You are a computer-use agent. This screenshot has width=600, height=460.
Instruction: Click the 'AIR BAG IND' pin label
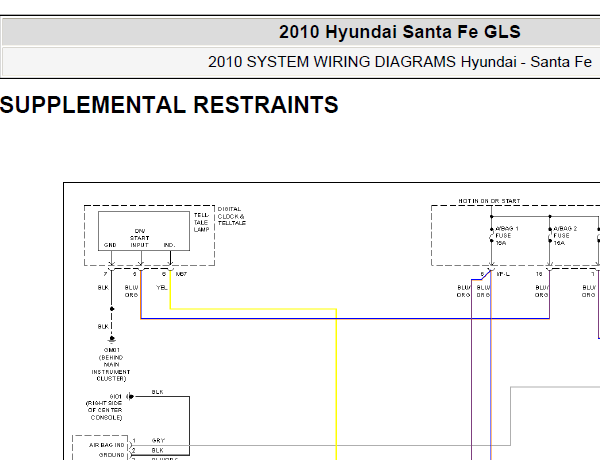point(107,445)
